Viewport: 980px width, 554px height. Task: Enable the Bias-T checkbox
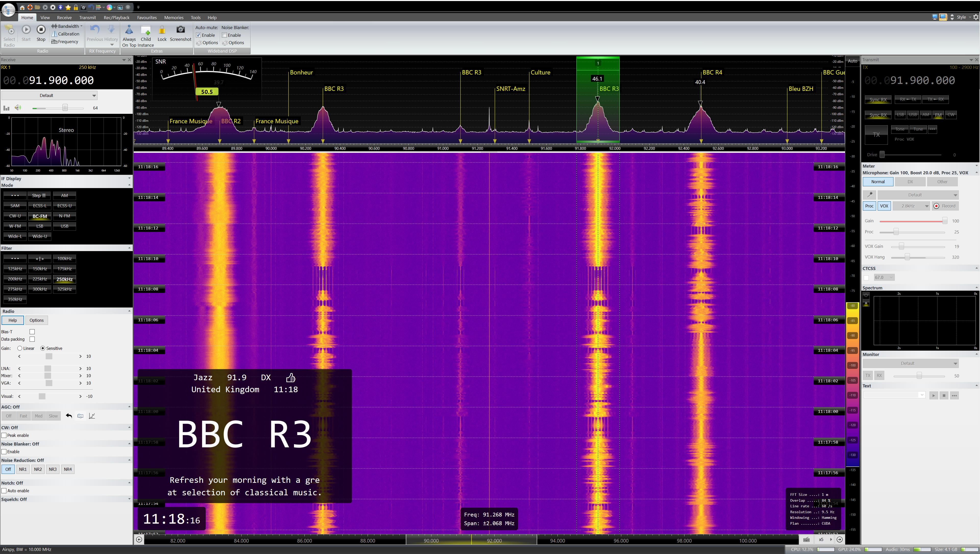(32, 332)
